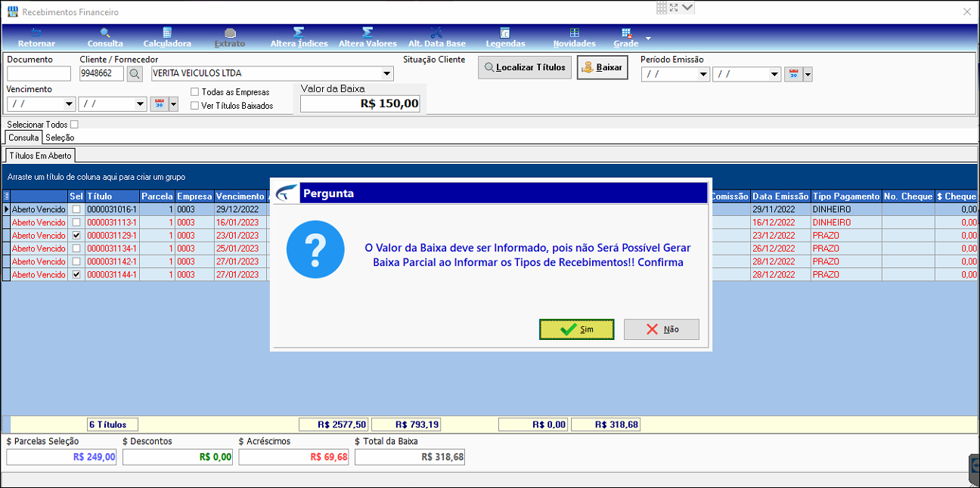Click the client code field 9948662

point(101,73)
